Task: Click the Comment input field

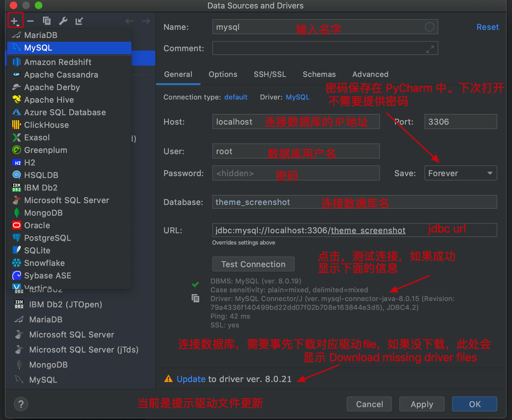Action: pyautogui.click(x=325, y=48)
